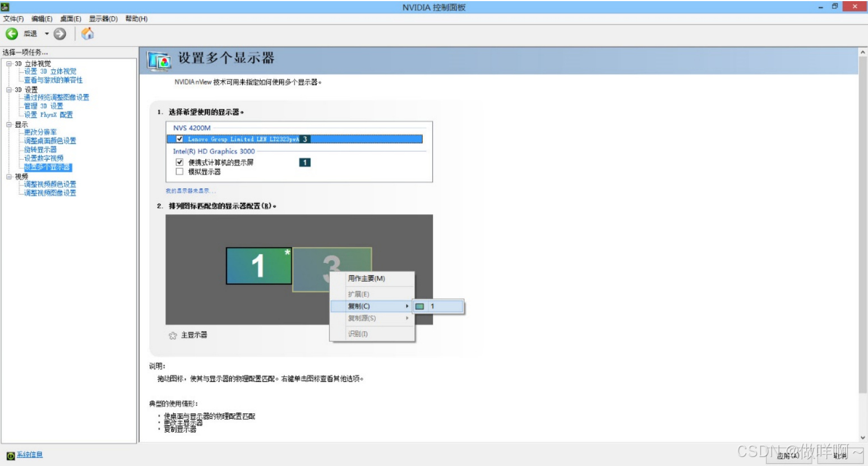Open the 帮助(H) menu
868x466 pixels.
click(136, 19)
